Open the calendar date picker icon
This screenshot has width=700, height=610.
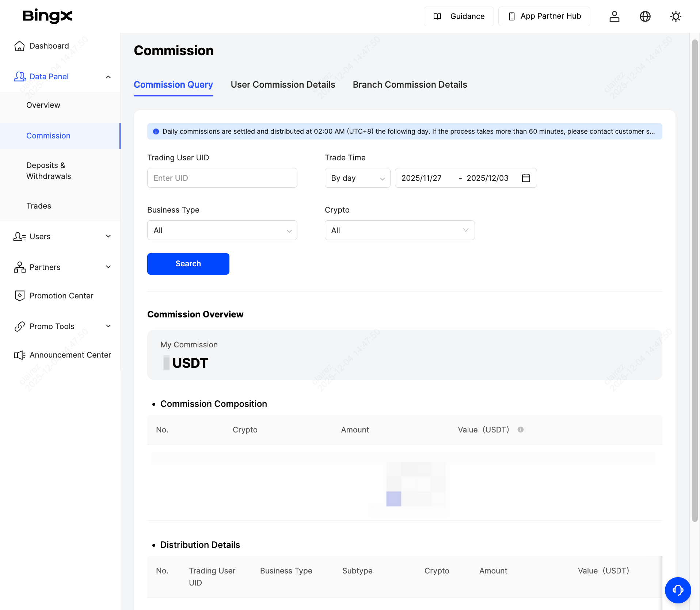click(x=526, y=178)
